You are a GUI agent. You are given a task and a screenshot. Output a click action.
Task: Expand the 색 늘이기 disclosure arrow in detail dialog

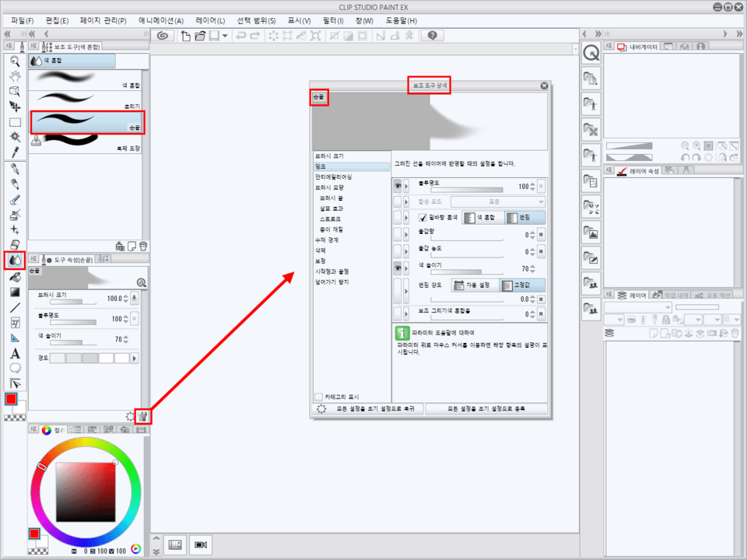click(407, 268)
